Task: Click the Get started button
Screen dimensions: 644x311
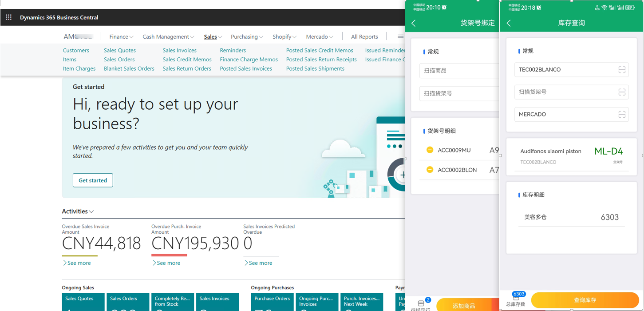Action: 93,180
